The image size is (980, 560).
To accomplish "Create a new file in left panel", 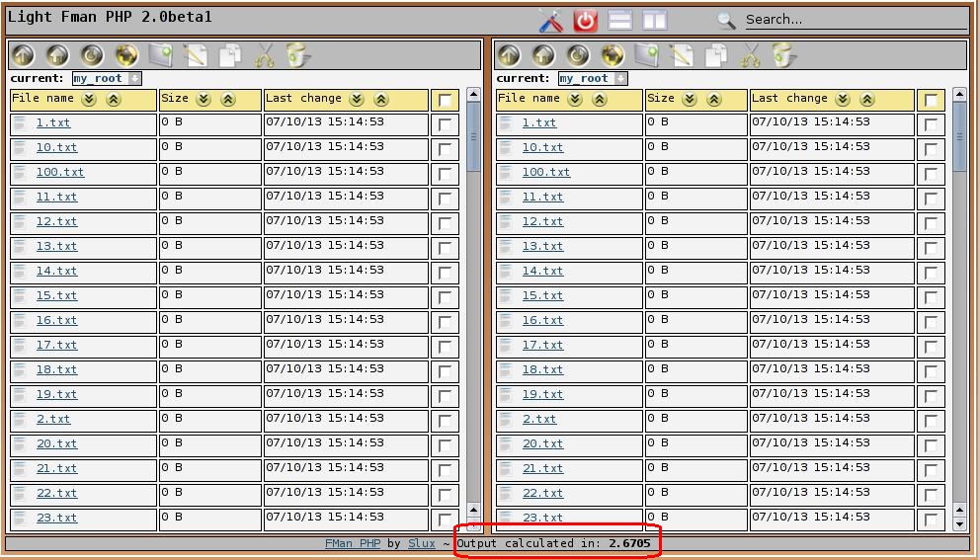I will 196,55.
